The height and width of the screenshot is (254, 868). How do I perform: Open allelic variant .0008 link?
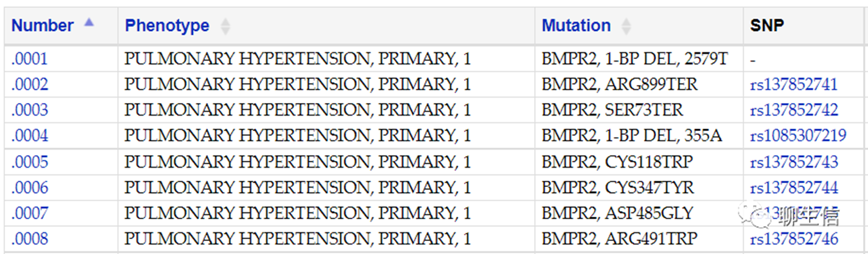pyautogui.click(x=30, y=239)
